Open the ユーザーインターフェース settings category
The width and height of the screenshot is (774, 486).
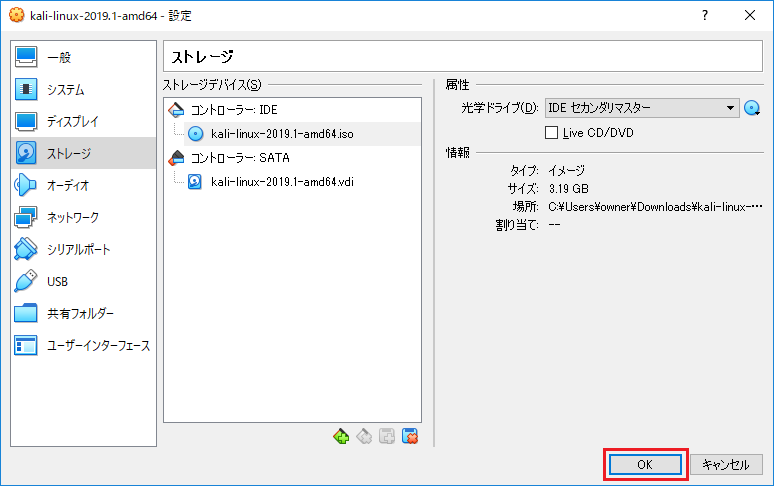[x=83, y=346]
